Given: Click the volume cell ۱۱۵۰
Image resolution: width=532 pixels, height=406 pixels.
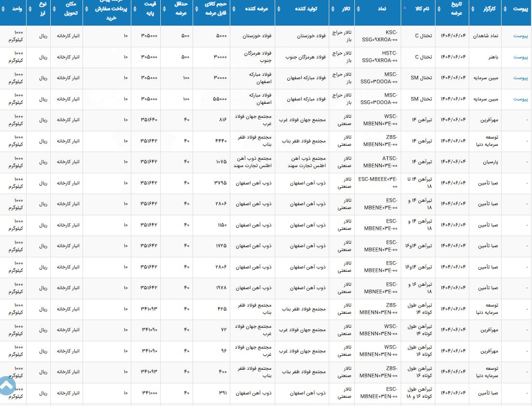Looking at the screenshot, I should 222,225.
